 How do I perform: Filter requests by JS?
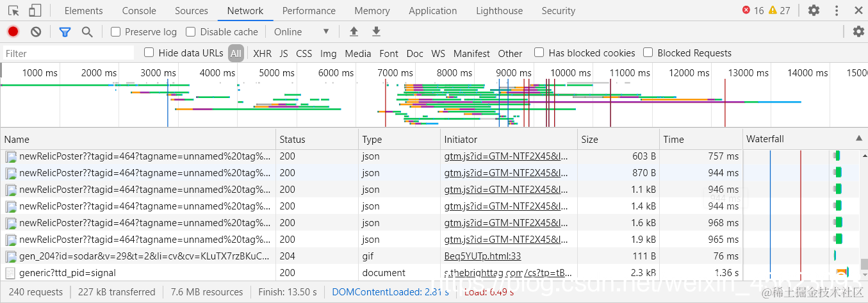click(284, 53)
